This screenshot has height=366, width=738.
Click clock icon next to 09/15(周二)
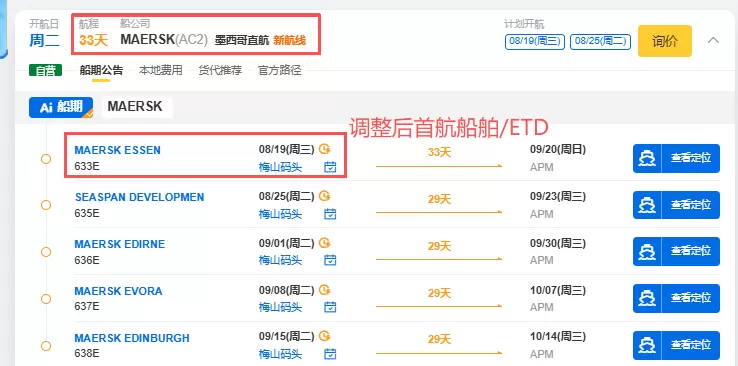tap(325, 336)
